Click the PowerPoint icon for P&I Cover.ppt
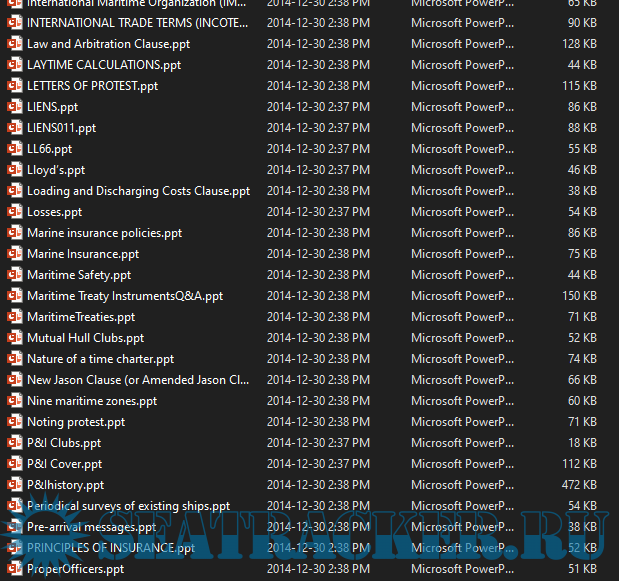This screenshot has width=619, height=581. pyautogui.click(x=14, y=464)
